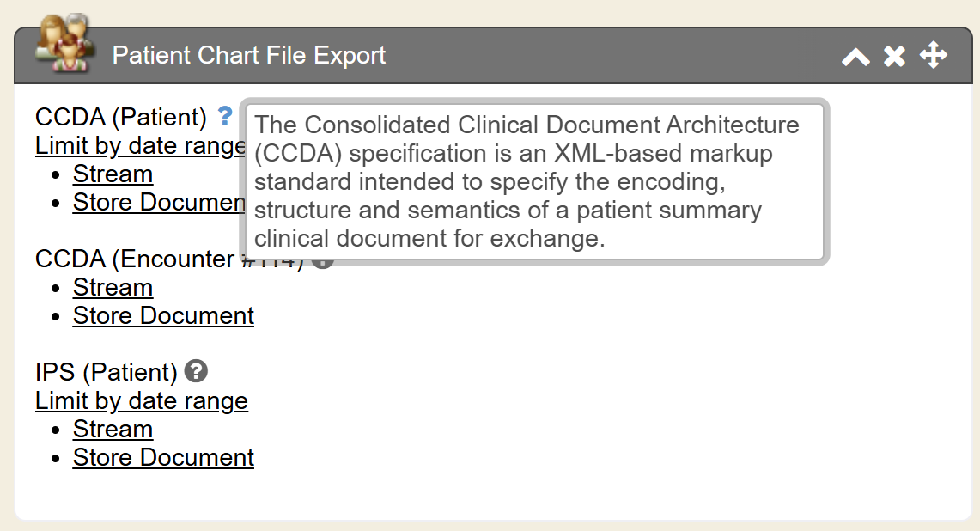Screen dimensions: 980x531
Task: Click the blue CCDA (Patient) help icon
Action: pyautogui.click(x=225, y=115)
